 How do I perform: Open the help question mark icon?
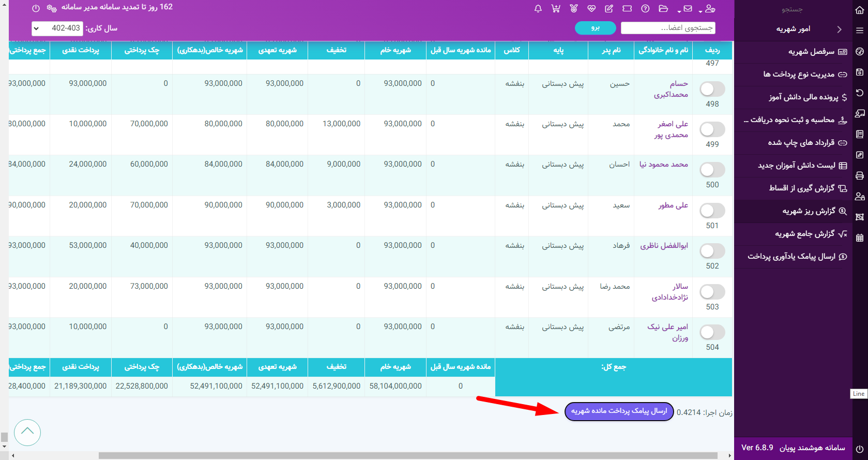[x=645, y=8]
